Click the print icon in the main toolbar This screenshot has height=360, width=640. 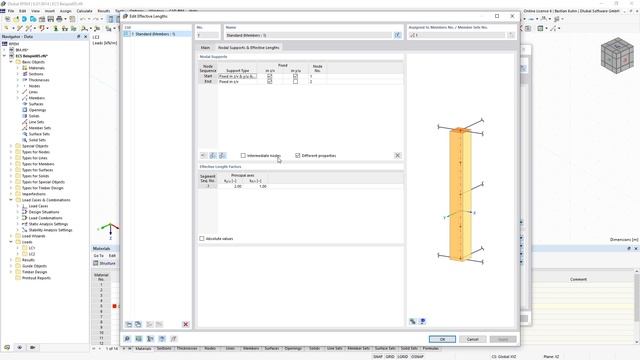pos(59,19)
